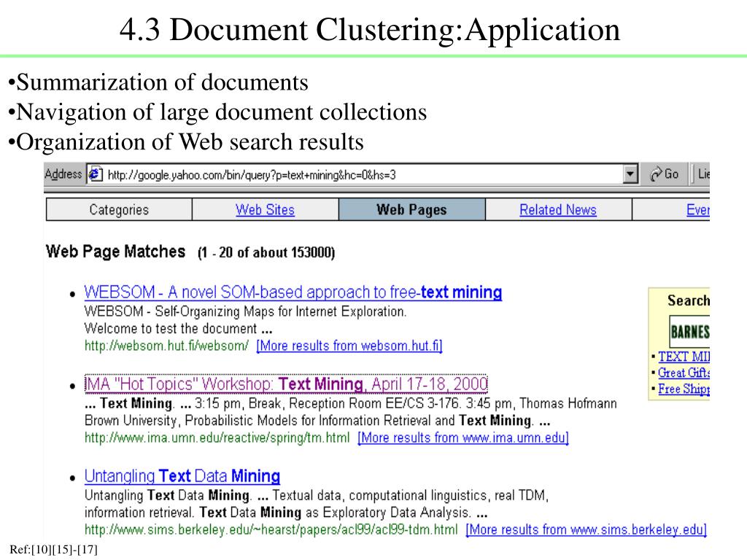Open the address bar dropdown arrow

coord(630,174)
